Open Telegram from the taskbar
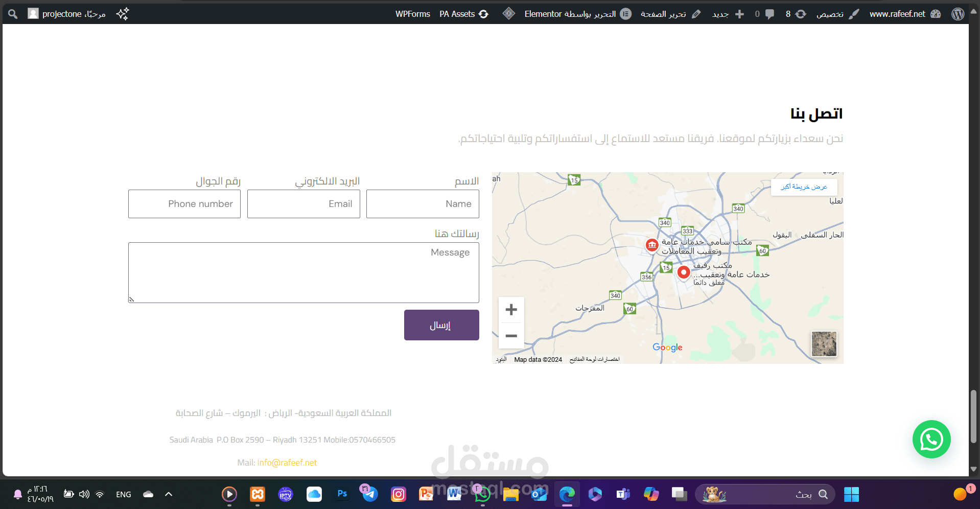 tap(370, 494)
